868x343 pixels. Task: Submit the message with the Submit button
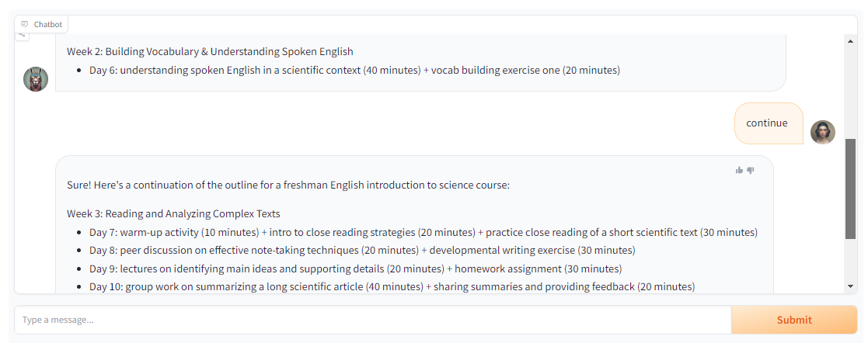[794, 320]
